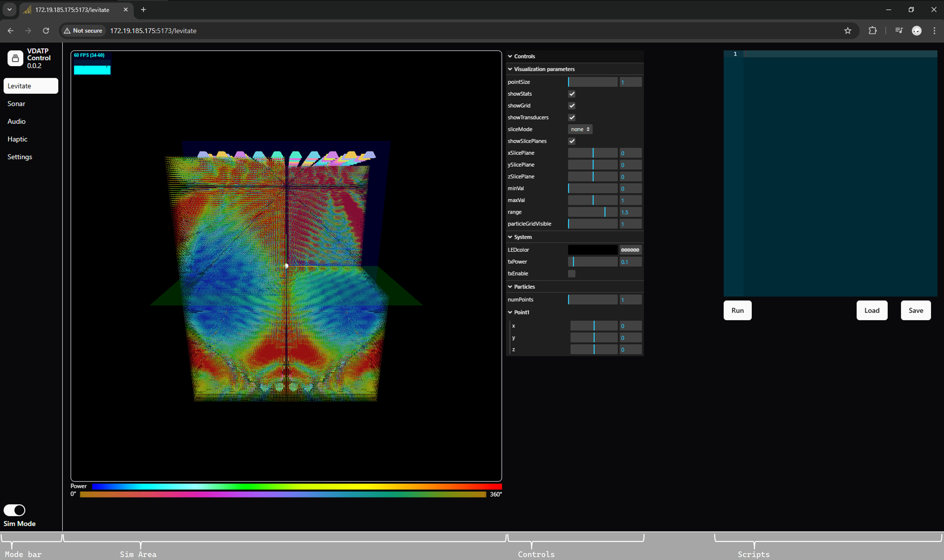Disable the showGrid checkbox
Viewport: 944px width, 560px height.
click(571, 106)
